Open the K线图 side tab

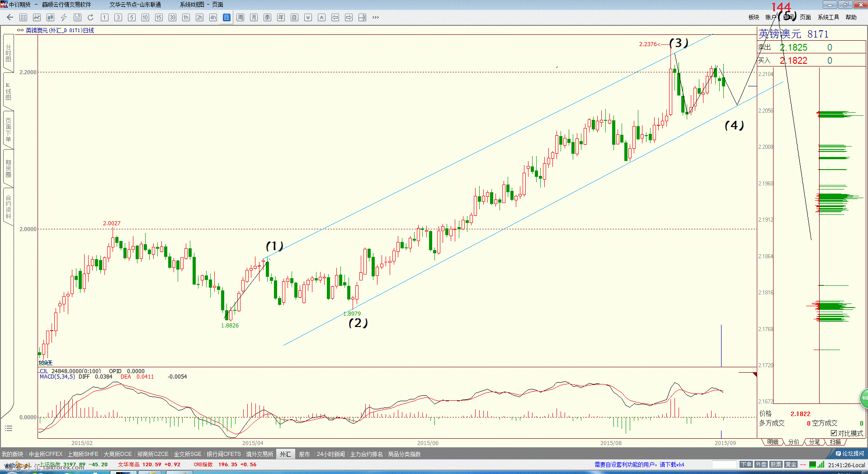(8, 91)
